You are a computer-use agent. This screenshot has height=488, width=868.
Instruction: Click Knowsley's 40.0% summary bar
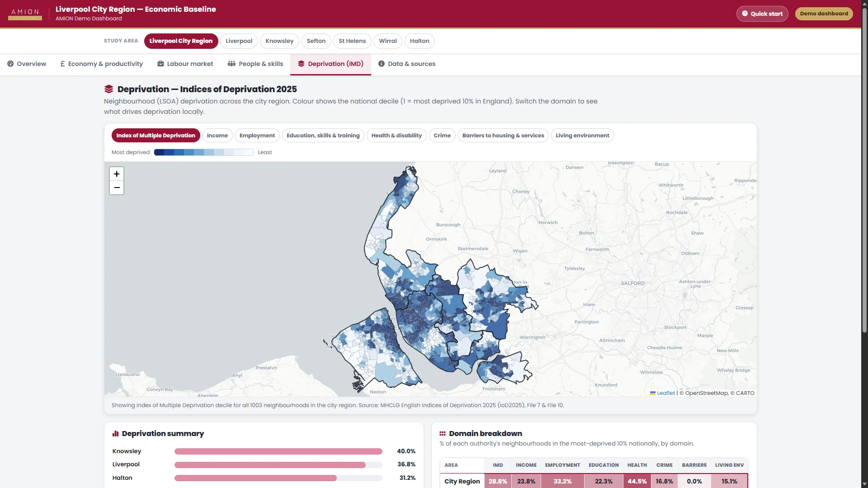[278, 451]
